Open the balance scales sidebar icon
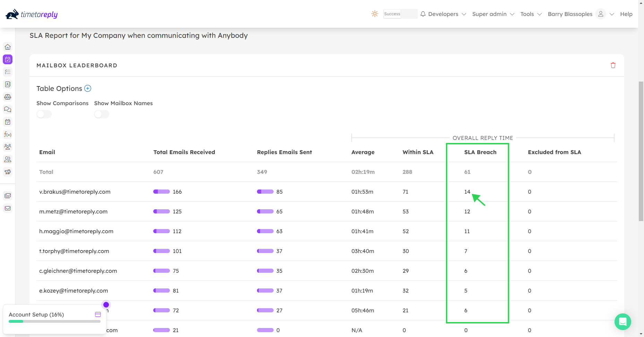The height and width of the screenshot is (337, 644). pyautogui.click(x=8, y=97)
